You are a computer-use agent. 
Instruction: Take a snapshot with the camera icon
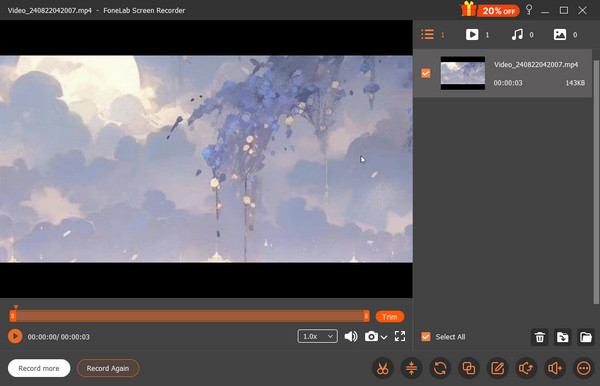click(371, 336)
